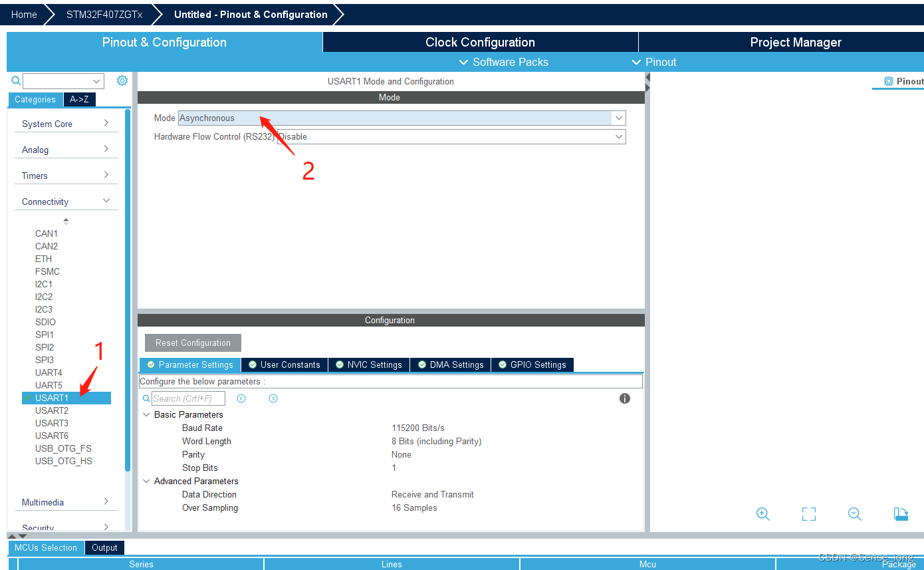Select the Parameter Settings tab
The width and height of the screenshot is (924, 570).
190,364
